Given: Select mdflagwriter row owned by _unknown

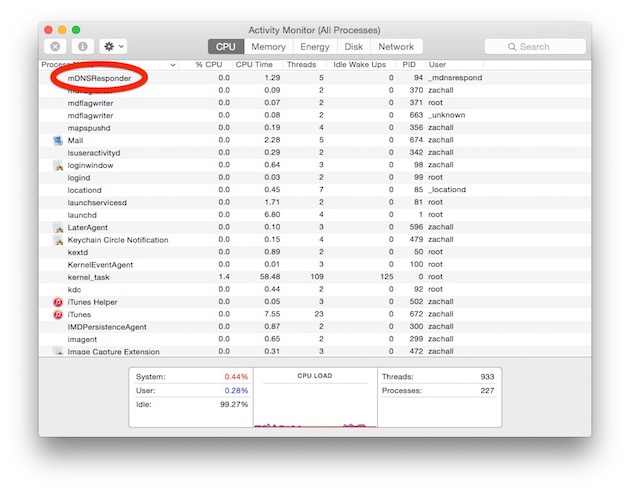Looking at the screenshot, I should (315, 115).
